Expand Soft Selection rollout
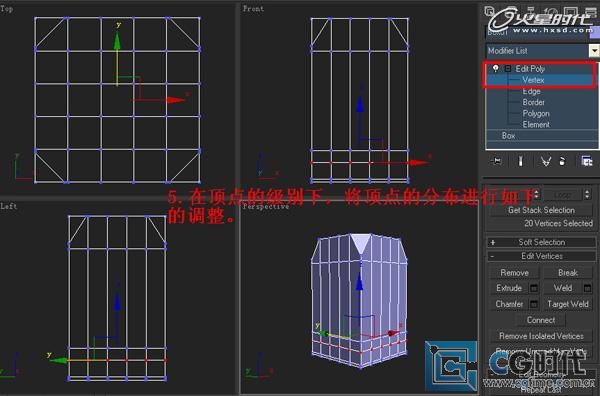This screenshot has height=396, width=600. click(541, 242)
